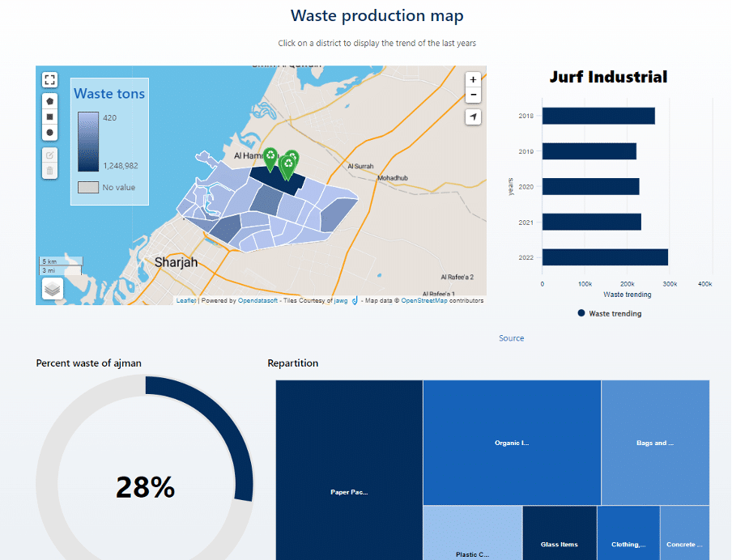Click the Organic treemap tile
The image size is (732, 560).
tap(512, 443)
